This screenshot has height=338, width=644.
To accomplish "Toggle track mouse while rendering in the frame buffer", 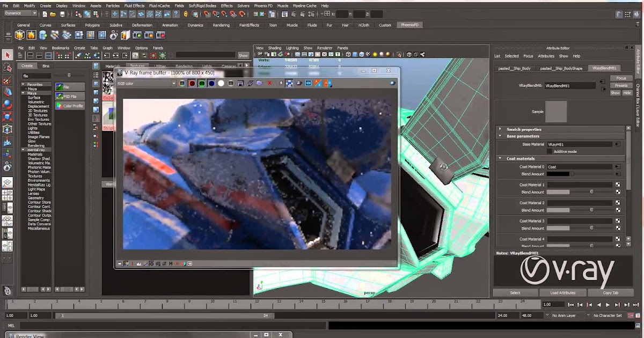I will pos(281,83).
